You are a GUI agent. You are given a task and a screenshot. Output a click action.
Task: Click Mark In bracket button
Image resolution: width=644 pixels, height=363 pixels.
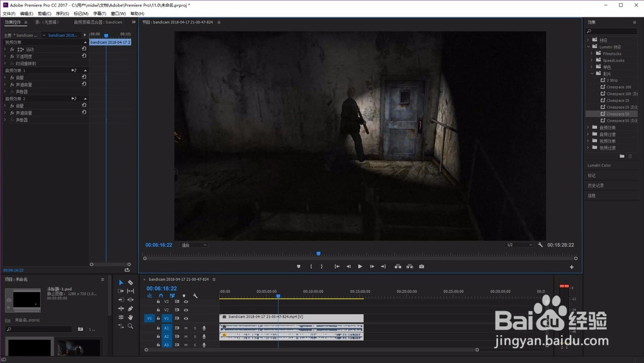coord(311,266)
